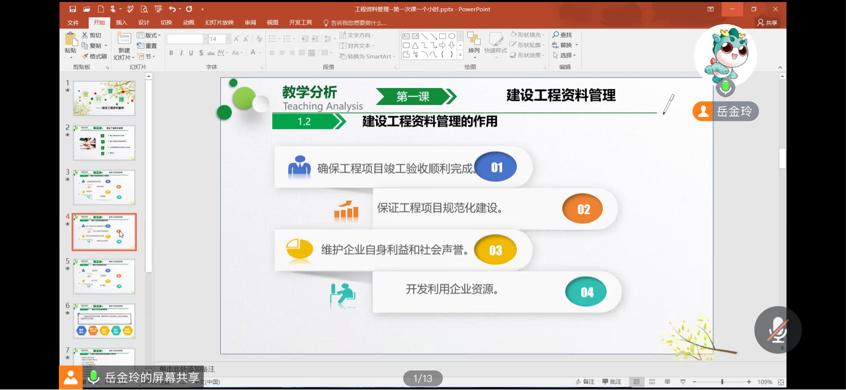Open the Section (节) dropdown
This screenshot has height=390, width=846.
146,57
